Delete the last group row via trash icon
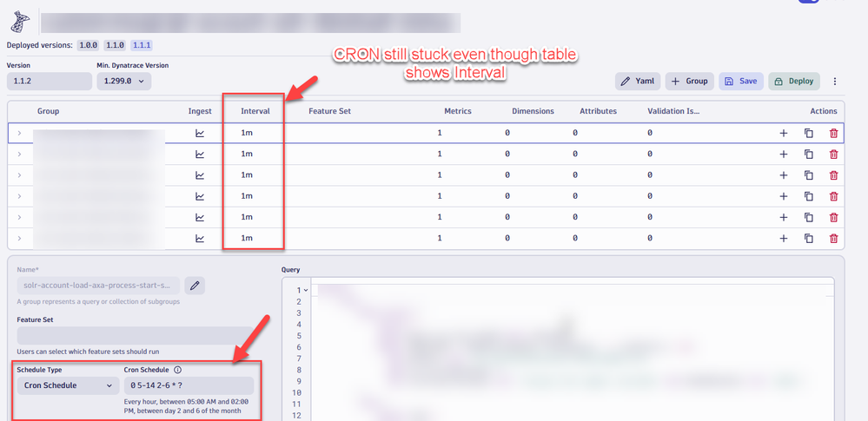The height and width of the screenshot is (421, 868). [833, 239]
